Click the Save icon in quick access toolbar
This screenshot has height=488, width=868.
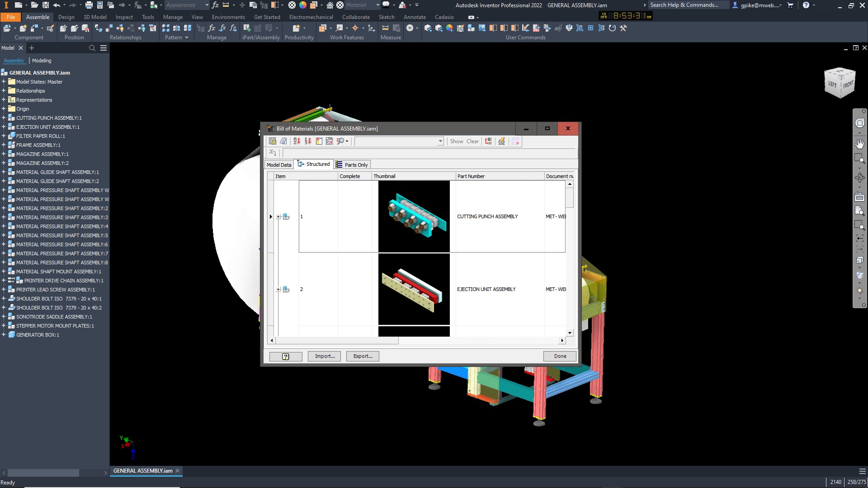[x=45, y=5]
